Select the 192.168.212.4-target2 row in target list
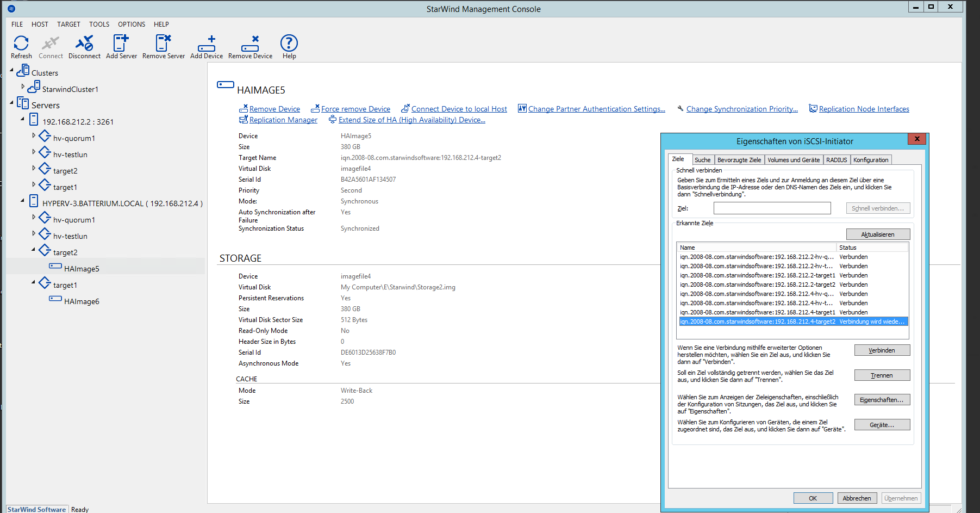The height and width of the screenshot is (513, 980). tap(793, 322)
